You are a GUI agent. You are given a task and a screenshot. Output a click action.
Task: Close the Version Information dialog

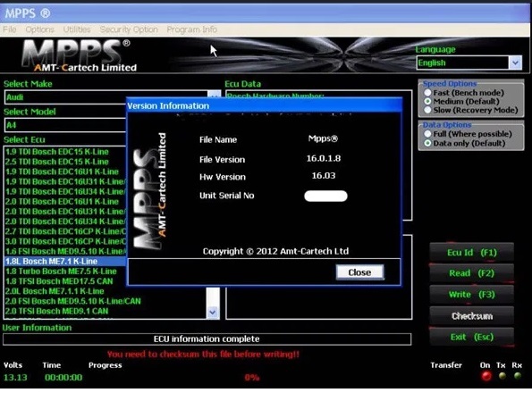pos(359,272)
